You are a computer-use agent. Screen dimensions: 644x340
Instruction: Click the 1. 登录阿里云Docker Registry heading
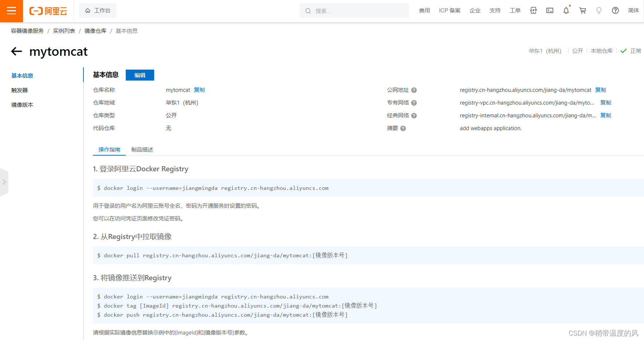[x=141, y=169]
